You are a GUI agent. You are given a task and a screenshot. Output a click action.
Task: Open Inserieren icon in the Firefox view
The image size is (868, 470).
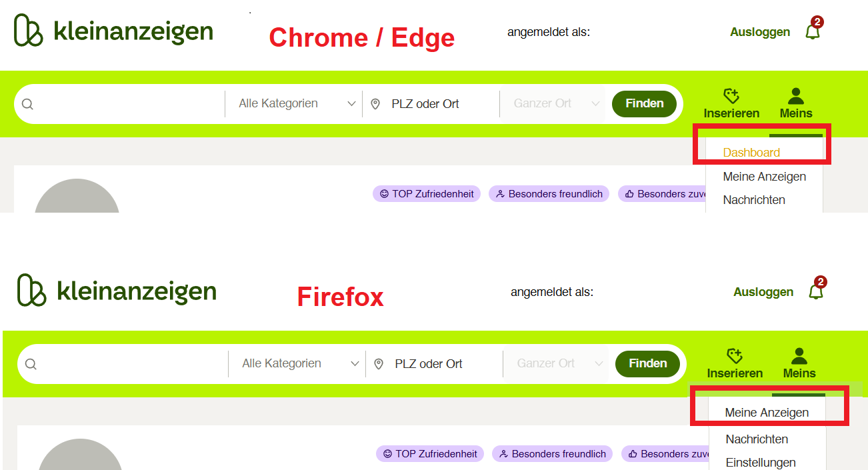[x=735, y=356]
